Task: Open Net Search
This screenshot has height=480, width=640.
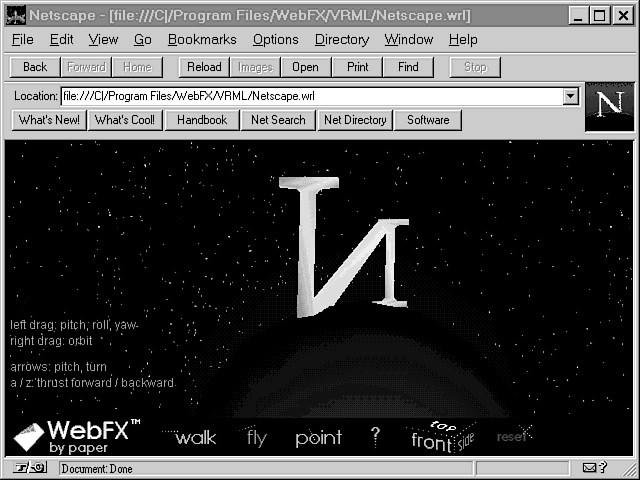Action: click(x=278, y=120)
